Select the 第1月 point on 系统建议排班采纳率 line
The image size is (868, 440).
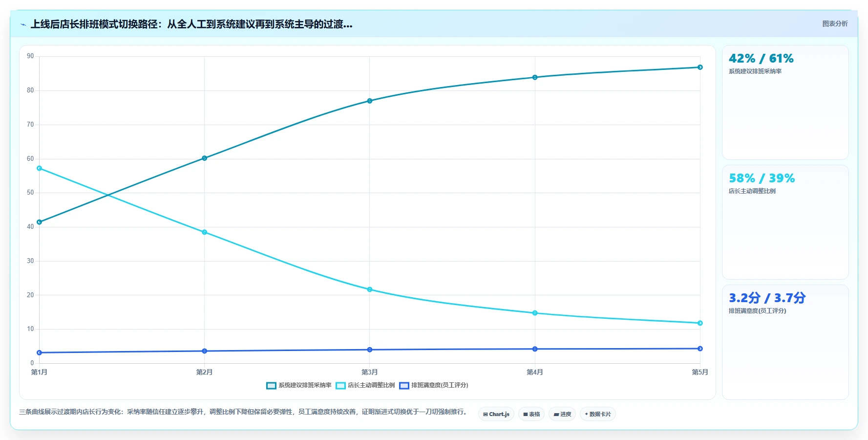pyautogui.click(x=40, y=222)
